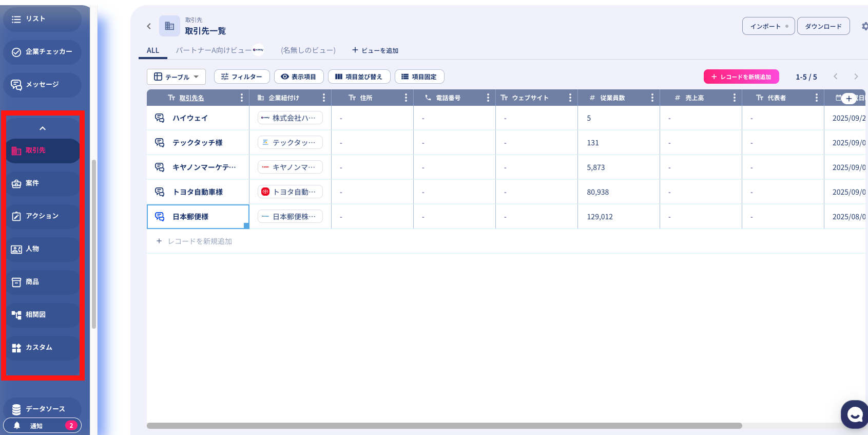Open the 株式会社ハ… linked company chip
The width and height of the screenshot is (868, 435).
pos(290,118)
